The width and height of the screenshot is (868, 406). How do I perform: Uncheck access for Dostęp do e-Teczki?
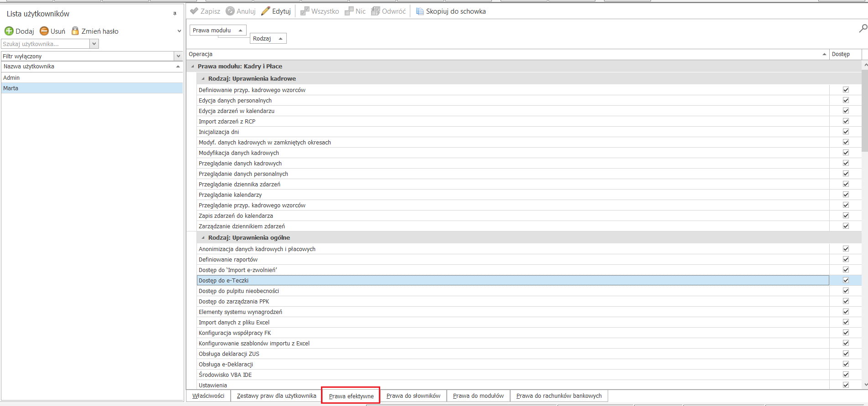click(846, 280)
